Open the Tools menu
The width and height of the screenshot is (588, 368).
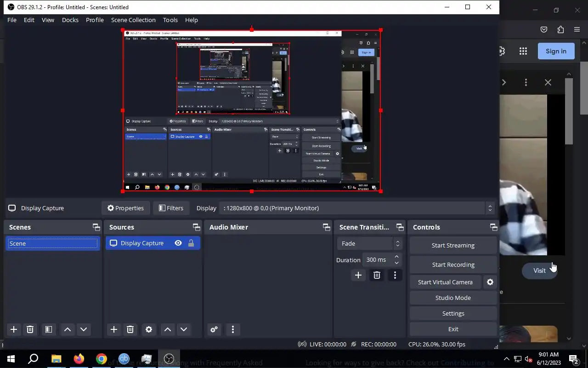click(x=170, y=20)
